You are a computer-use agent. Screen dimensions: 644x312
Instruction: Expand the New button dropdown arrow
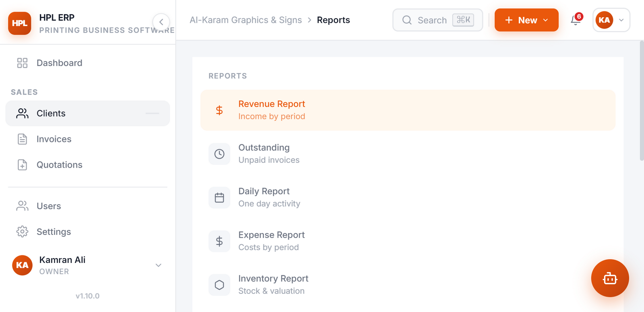(x=545, y=20)
